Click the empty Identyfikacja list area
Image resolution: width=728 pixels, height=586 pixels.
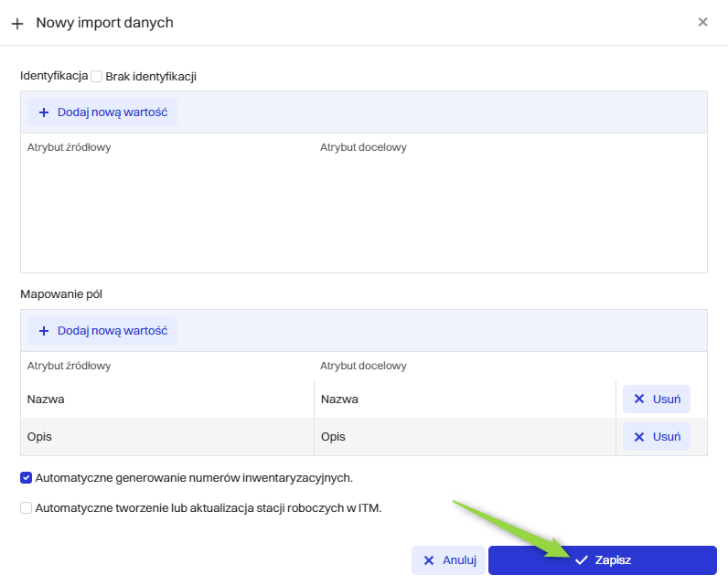(x=363, y=215)
